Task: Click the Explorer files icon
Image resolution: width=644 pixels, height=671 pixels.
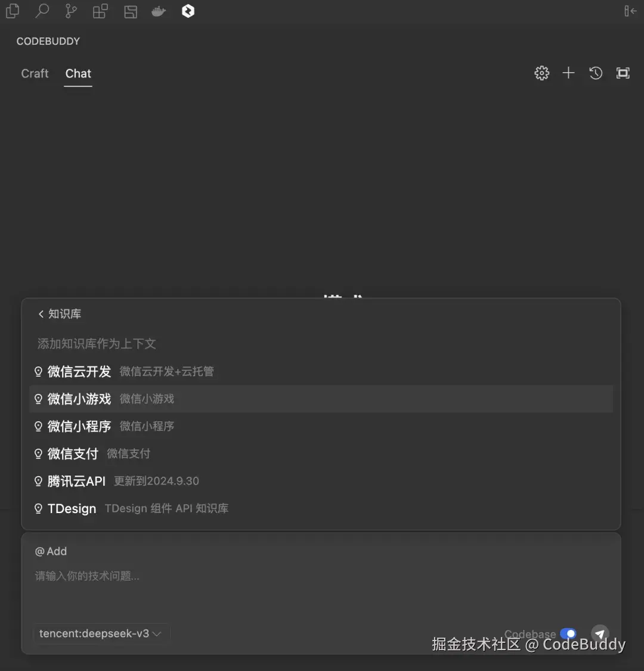Action: 13,11
